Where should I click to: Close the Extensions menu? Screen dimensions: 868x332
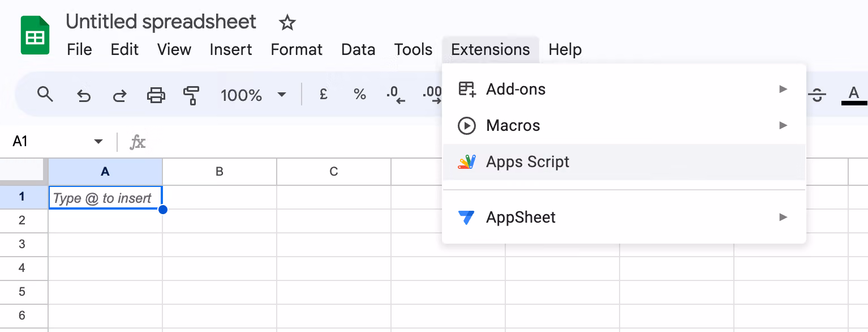point(491,50)
